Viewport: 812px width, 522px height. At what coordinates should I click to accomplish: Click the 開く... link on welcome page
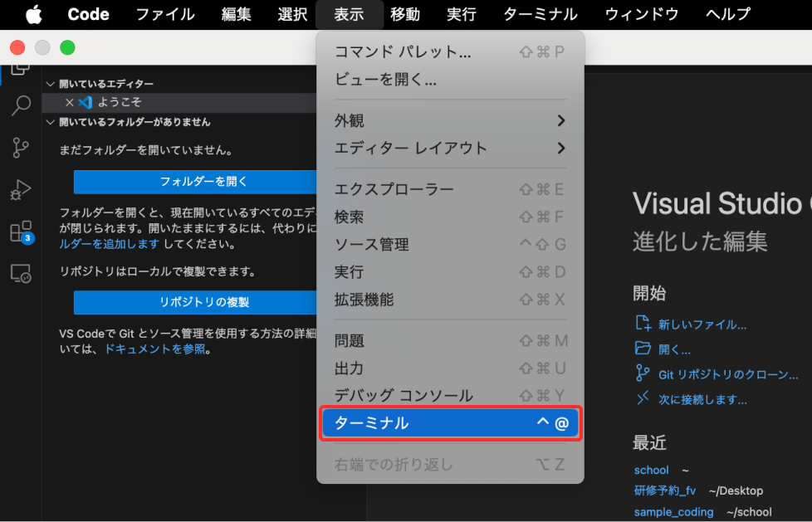pyautogui.click(x=674, y=349)
